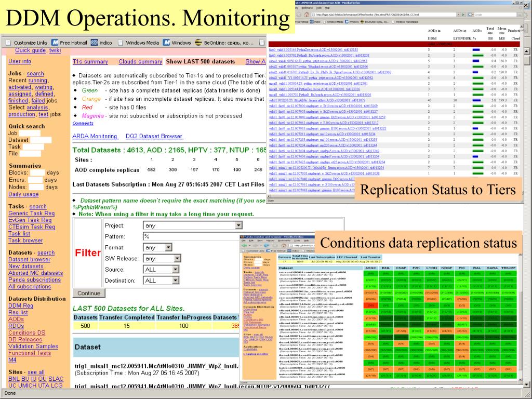Click the Transfer Completed value 15
Screen dimensions: 532x399
tap(127, 326)
